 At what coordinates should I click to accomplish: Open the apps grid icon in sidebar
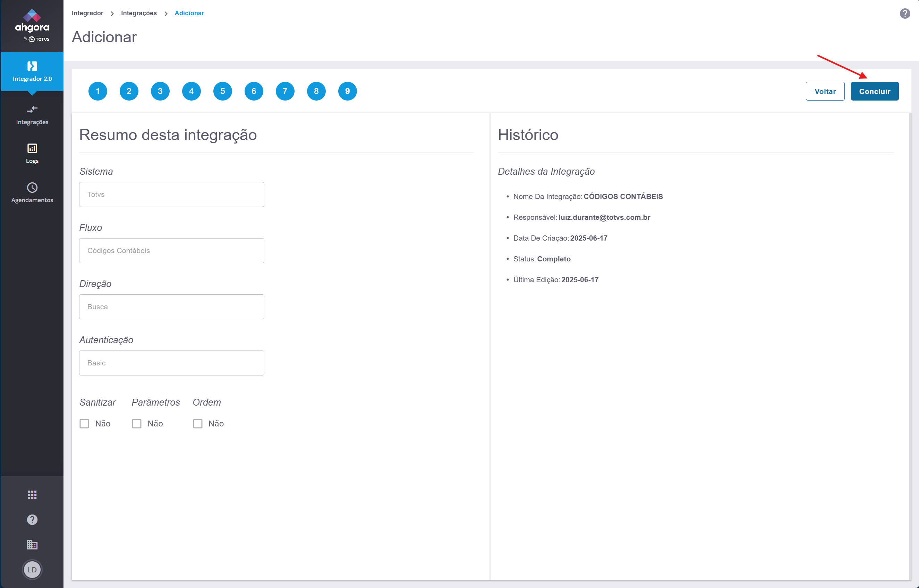(32, 495)
